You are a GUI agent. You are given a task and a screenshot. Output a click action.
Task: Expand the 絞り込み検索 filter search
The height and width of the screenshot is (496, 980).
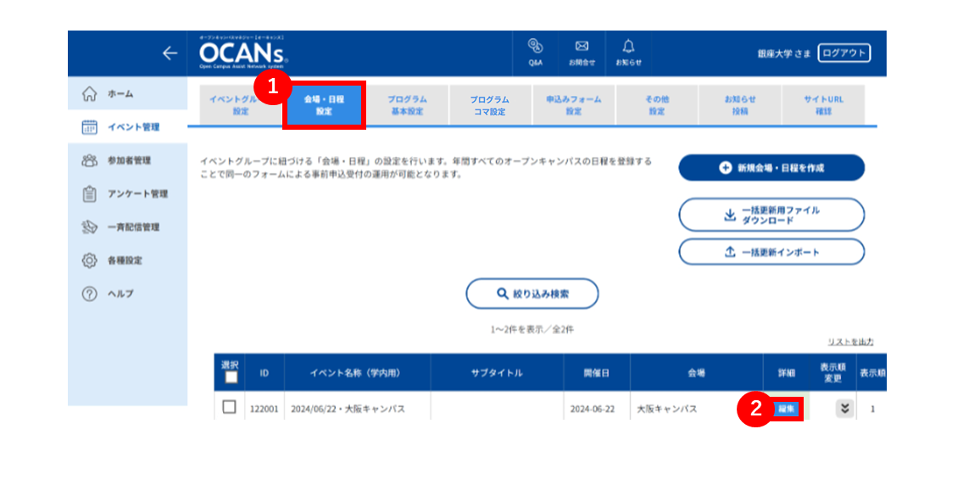[x=532, y=293]
